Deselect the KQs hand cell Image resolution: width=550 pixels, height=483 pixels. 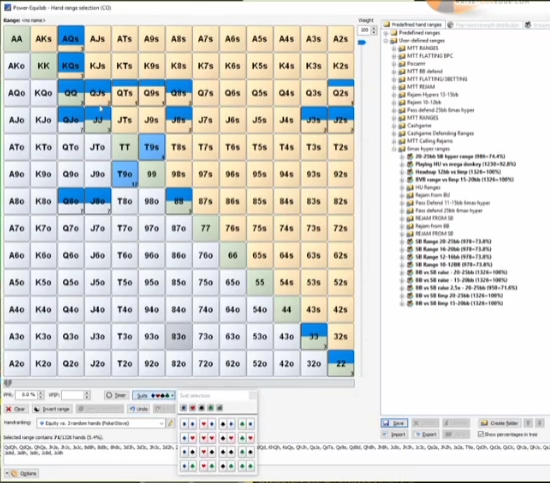(71, 66)
